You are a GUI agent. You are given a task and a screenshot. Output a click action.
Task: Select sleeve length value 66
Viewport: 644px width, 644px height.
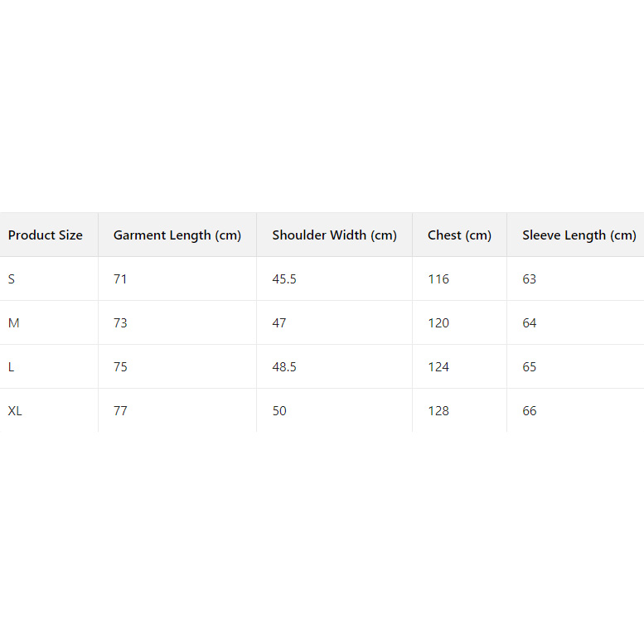[530, 411]
